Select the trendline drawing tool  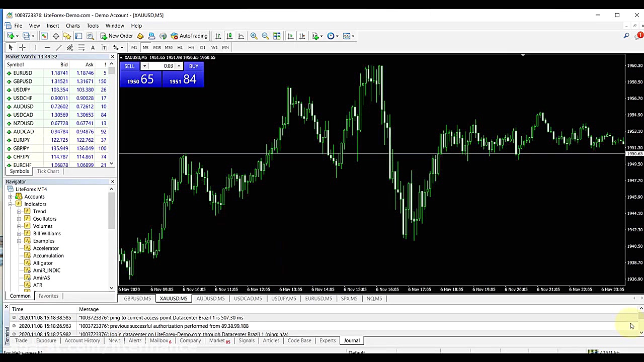tap(58, 47)
